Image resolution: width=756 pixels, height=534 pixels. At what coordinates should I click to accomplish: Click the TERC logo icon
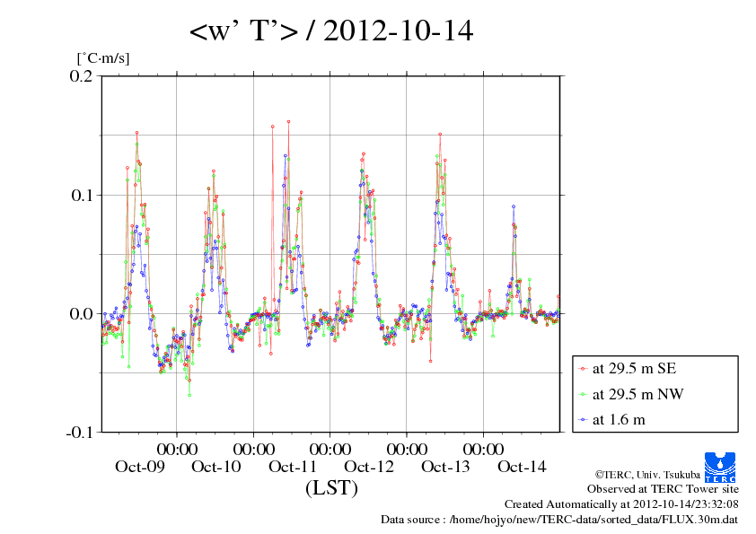[720, 468]
